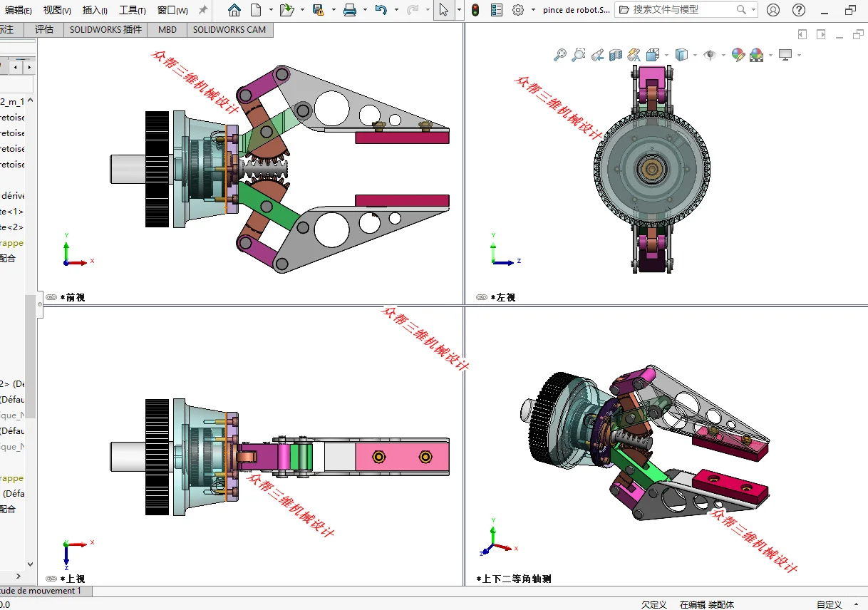
Task: Click the 欠定义 status text
Action: pyautogui.click(x=653, y=604)
